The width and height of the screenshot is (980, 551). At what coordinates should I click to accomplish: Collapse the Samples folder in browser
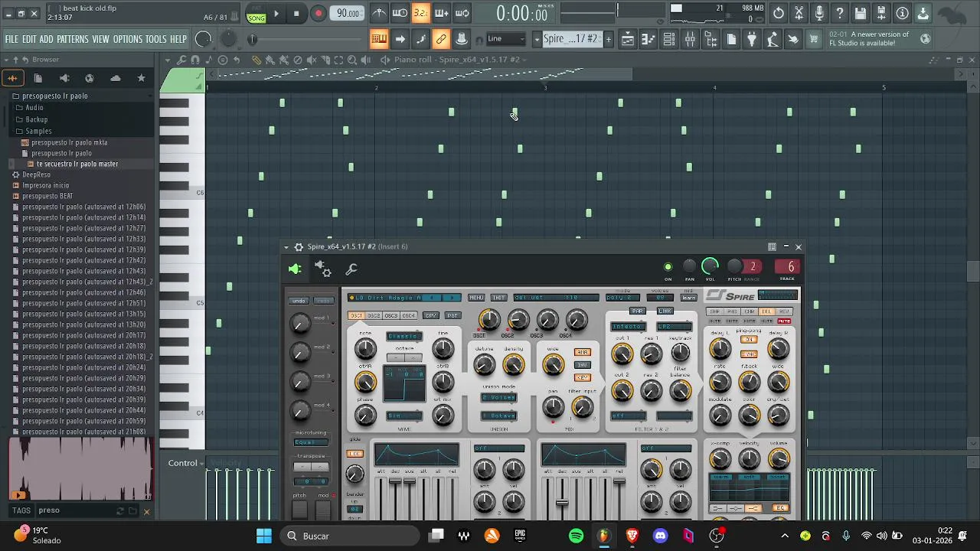click(38, 131)
